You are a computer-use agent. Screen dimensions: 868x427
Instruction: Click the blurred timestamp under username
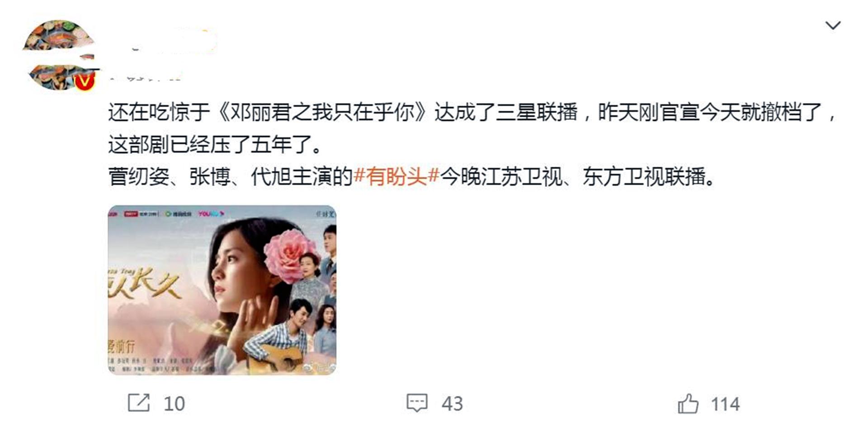[x=145, y=76]
